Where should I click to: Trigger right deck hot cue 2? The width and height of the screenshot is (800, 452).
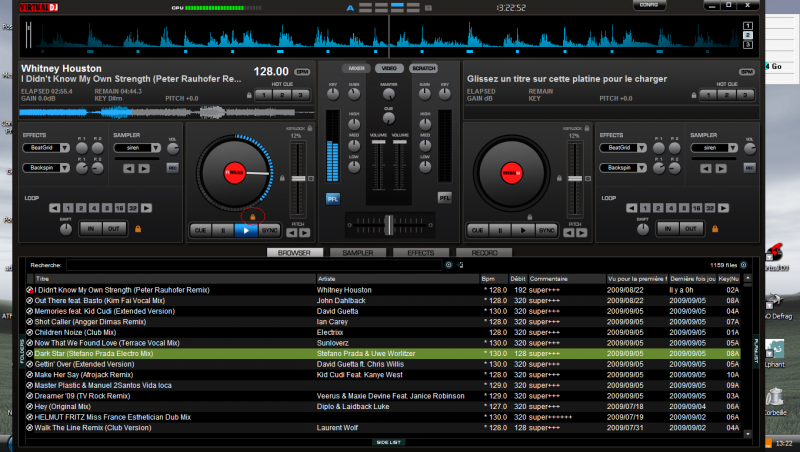coord(727,95)
